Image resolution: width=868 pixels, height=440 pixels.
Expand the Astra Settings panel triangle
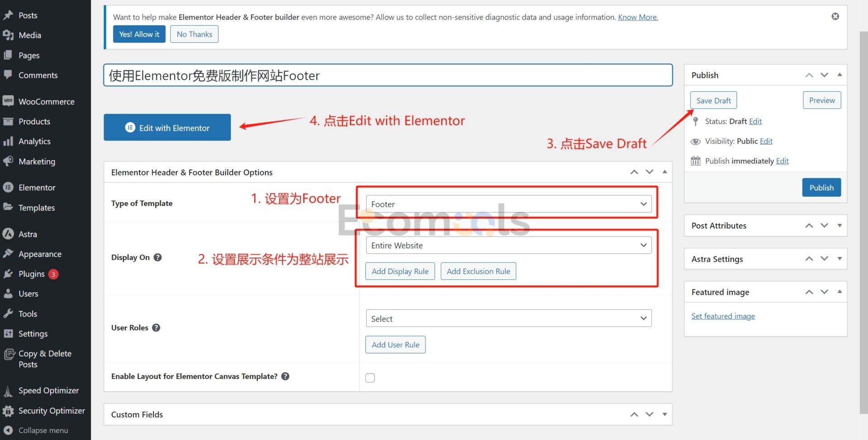click(x=840, y=259)
